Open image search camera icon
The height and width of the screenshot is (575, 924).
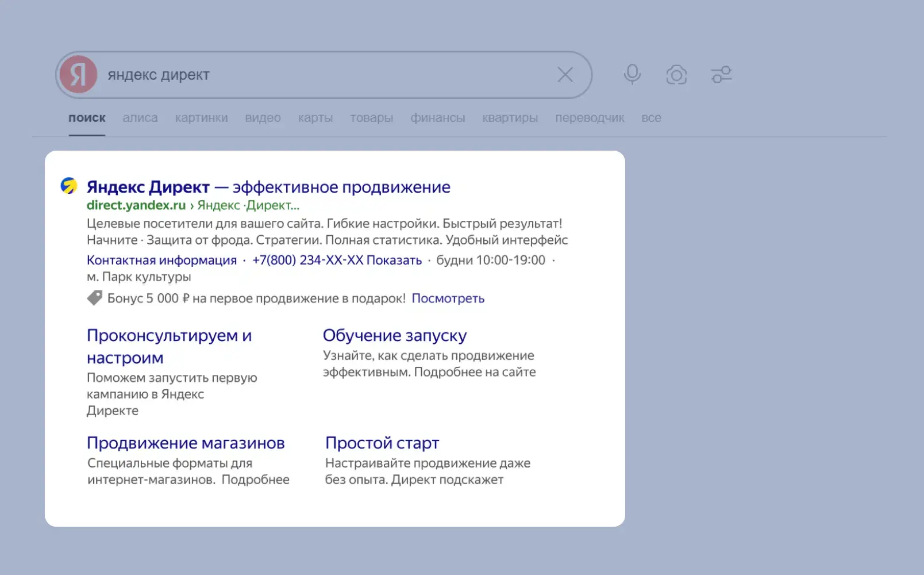tap(676, 75)
